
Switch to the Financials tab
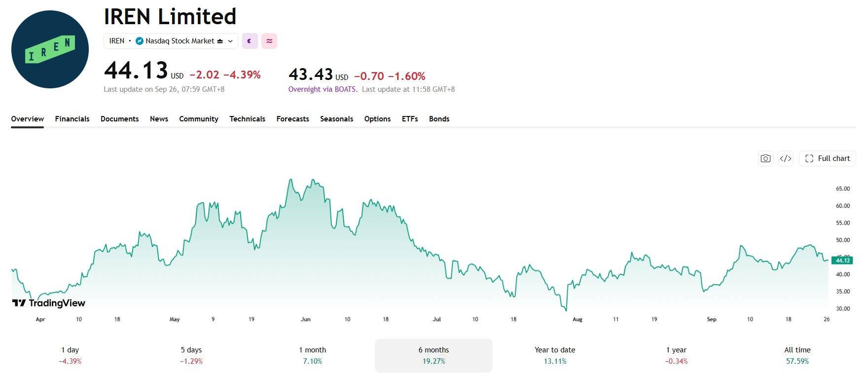[72, 119]
